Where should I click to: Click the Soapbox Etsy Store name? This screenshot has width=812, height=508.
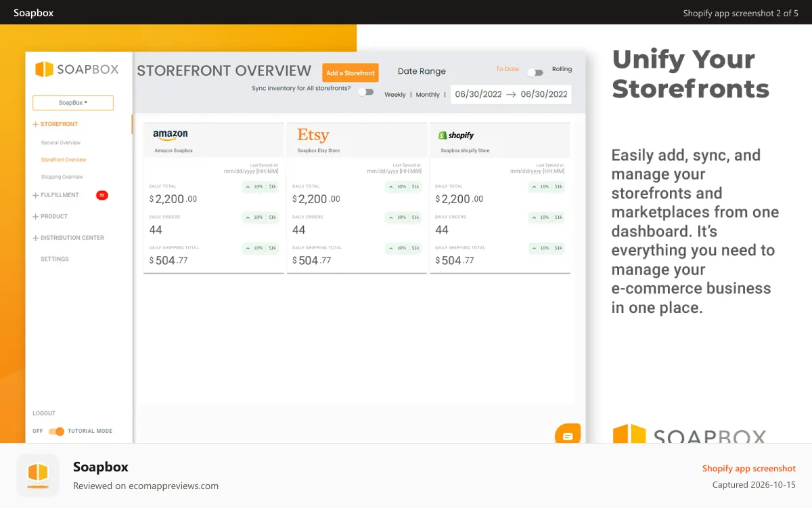click(319, 151)
